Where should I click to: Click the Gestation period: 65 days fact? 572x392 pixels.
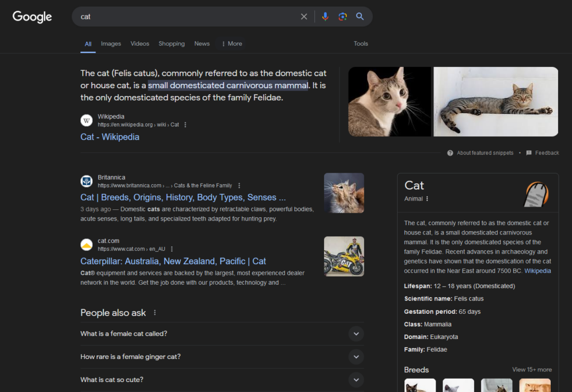[442, 312]
